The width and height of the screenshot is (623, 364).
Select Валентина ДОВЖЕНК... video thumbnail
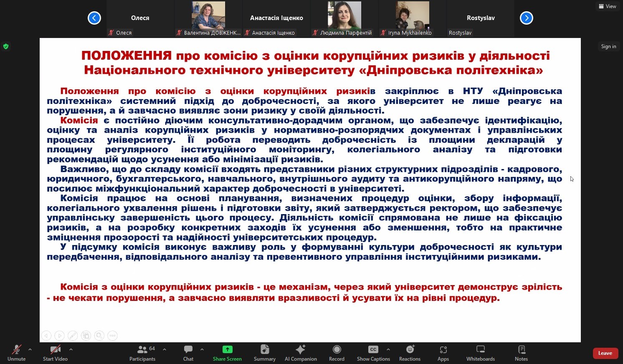[x=208, y=18]
